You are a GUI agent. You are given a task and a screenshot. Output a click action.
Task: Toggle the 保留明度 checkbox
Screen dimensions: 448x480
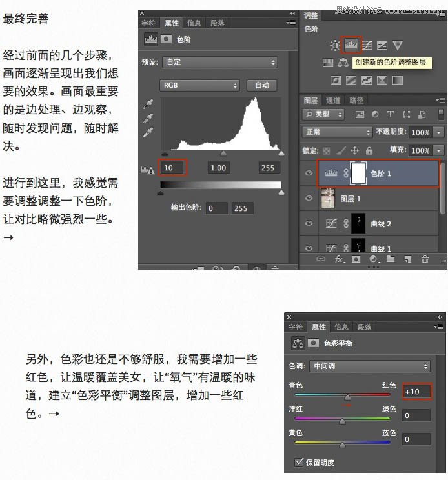click(x=299, y=462)
